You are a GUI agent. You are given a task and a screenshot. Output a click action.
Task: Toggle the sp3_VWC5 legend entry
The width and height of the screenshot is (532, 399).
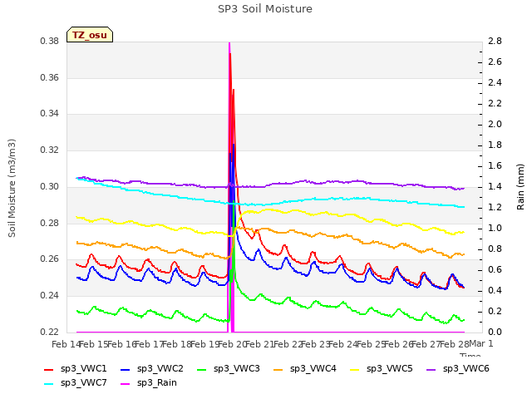pyautogui.click(x=382, y=369)
